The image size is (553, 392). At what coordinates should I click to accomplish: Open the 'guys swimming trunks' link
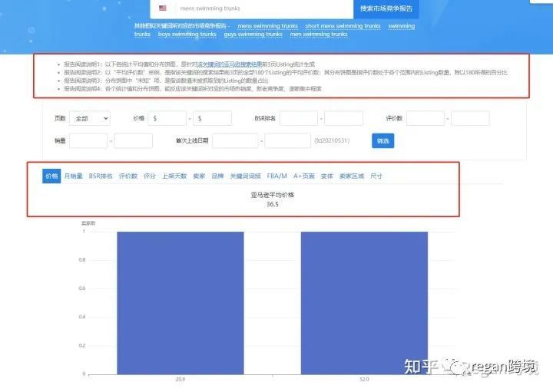click(x=253, y=35)
